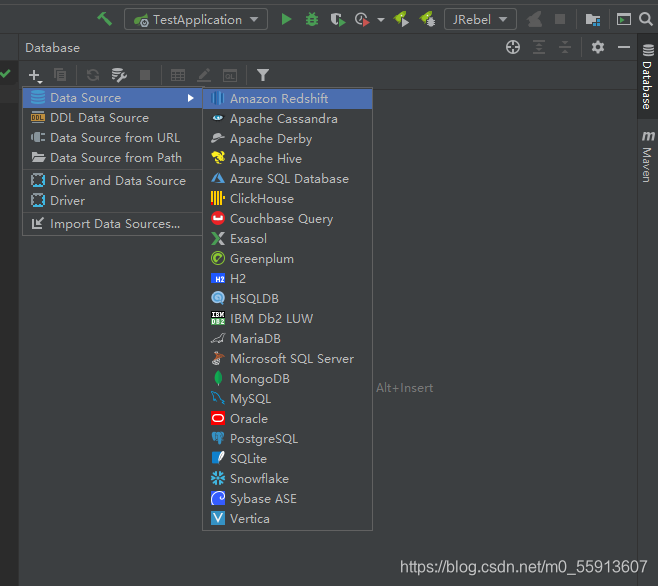The width and height of the screenshot is (658, 586).
Task: Select Apache Cassandra data source
Action: 287,119
